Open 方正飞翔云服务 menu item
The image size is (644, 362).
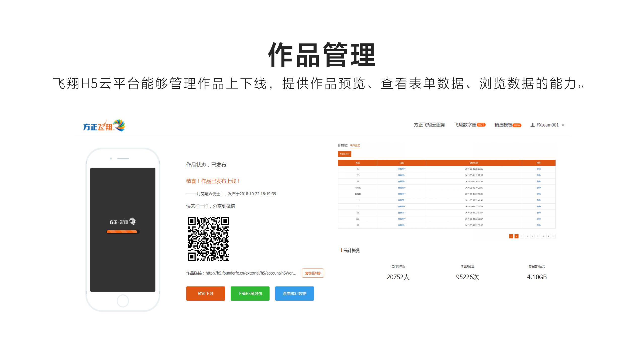[x=429, y=125]
